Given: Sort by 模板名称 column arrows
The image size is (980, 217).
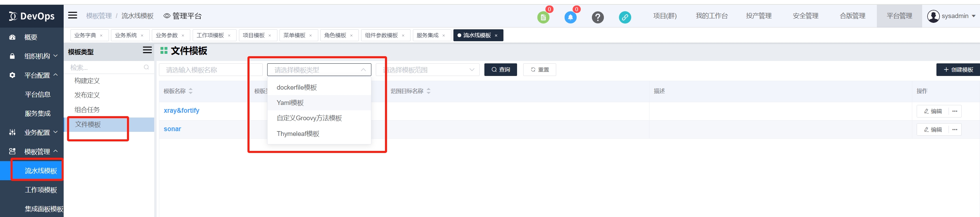Looking at the screenshot, I should coord(191,91).
